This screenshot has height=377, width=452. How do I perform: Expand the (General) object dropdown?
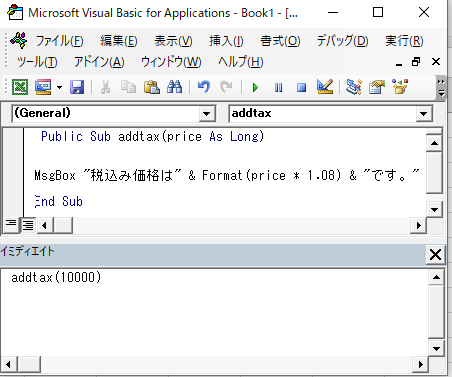206,114
